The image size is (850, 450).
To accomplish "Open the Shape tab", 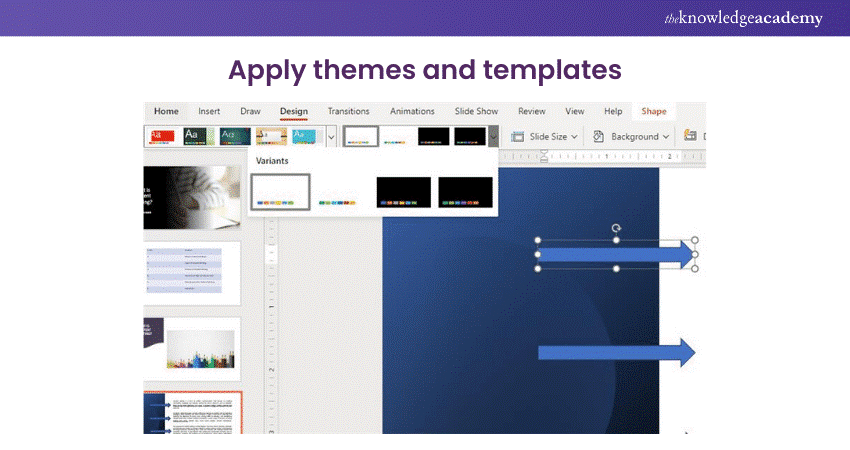I will 653,111.
